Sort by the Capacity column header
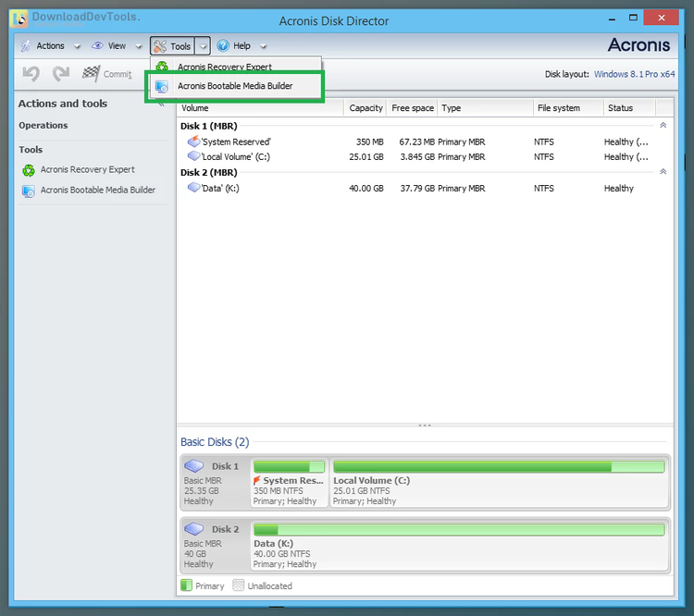This screenshot has height=616, width=694. click(x=366, y=108)
